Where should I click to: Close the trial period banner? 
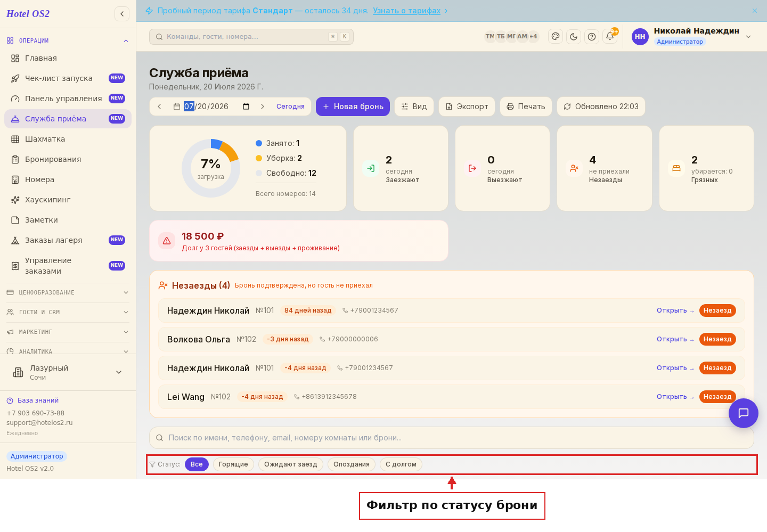coord(755,11)
